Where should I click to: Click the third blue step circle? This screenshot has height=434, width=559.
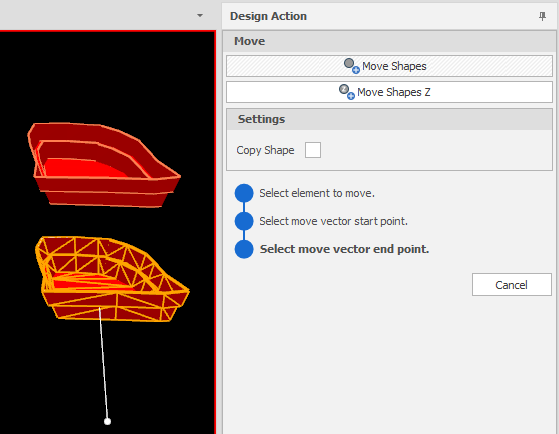pyautogui.click(x=244, y=249)
